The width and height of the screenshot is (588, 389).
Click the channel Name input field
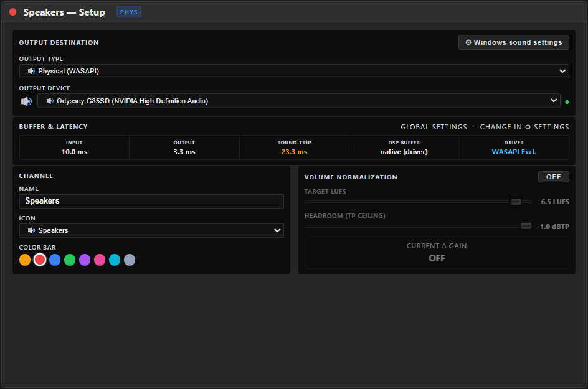151,201
